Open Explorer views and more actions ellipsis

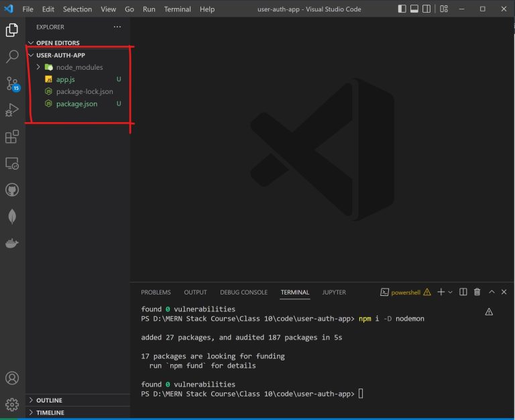[117, 27]
